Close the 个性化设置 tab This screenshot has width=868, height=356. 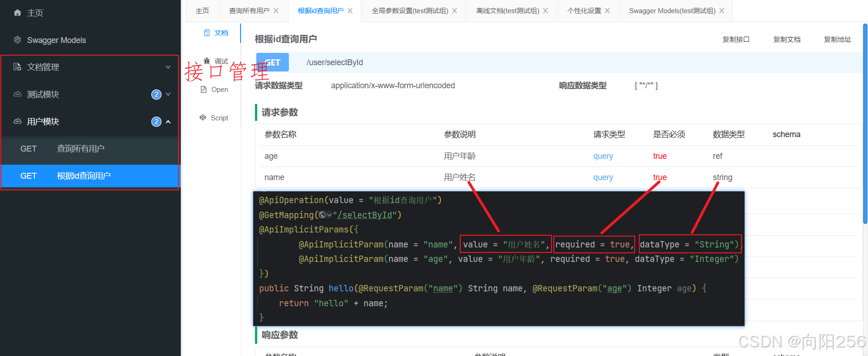(x=607, y=10)
